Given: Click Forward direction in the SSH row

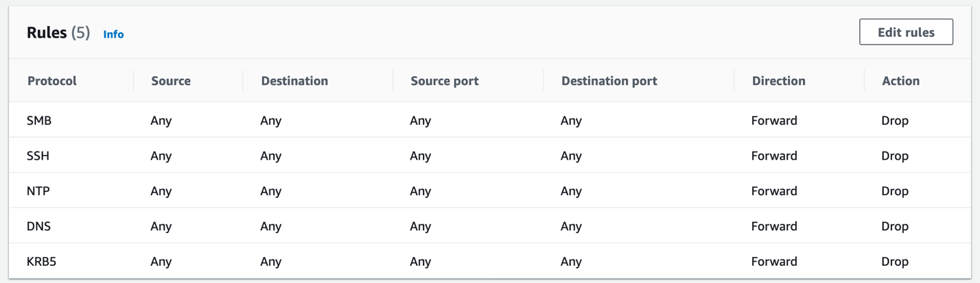Looking at the screenshot, I should point(774,156).
